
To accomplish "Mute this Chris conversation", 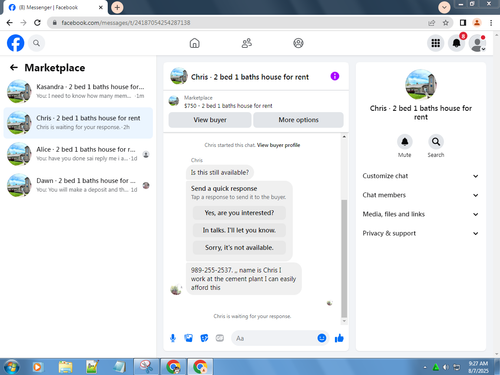I will 405,142.
